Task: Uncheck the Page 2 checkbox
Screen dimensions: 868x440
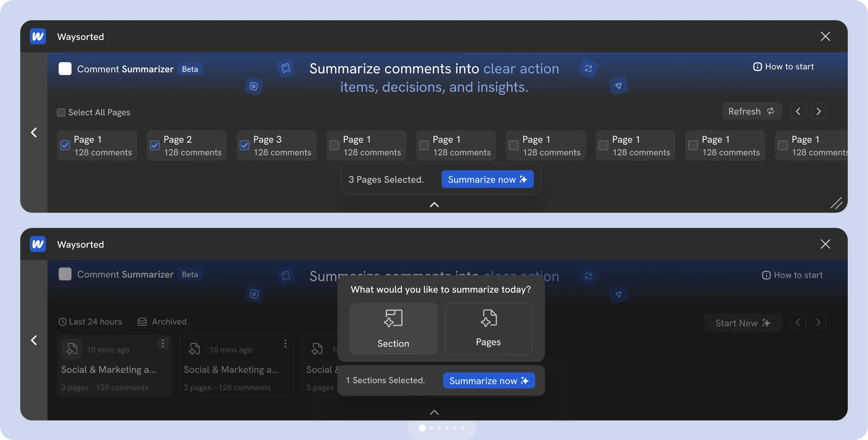Action: pos(155,145)
